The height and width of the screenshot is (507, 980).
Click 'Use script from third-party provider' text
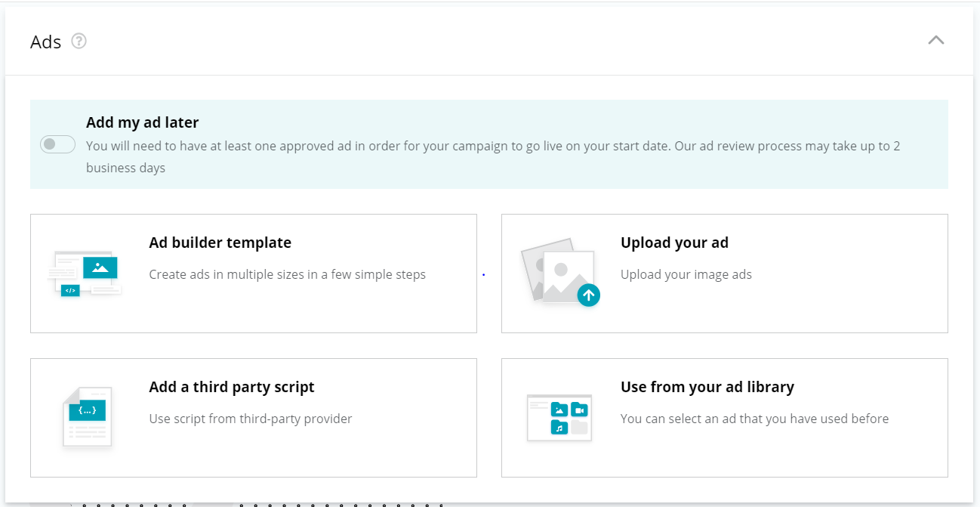click(250, 419)
